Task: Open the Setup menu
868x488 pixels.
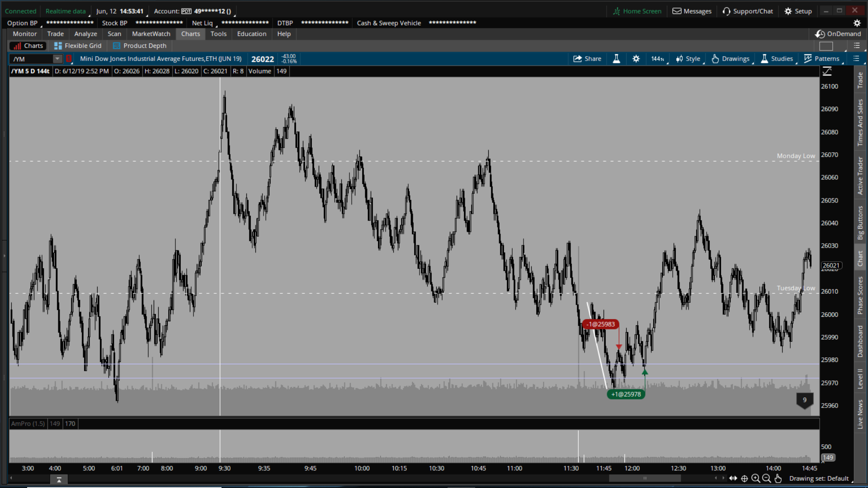Action: point(798,11)
